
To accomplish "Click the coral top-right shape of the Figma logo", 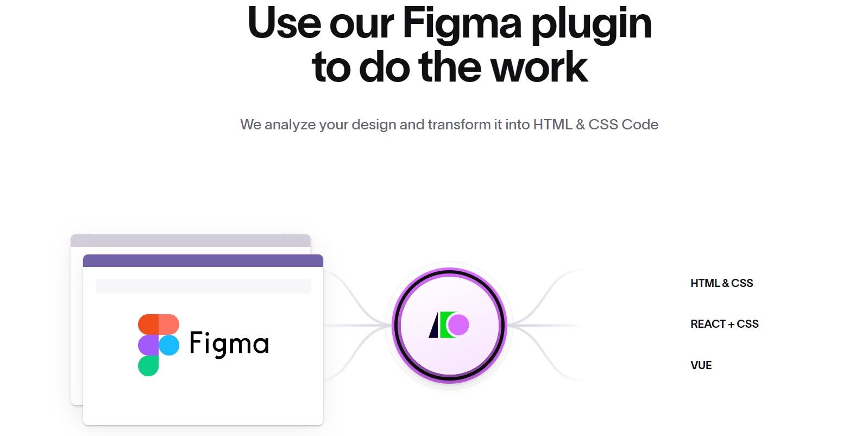I will coord(169,324).
